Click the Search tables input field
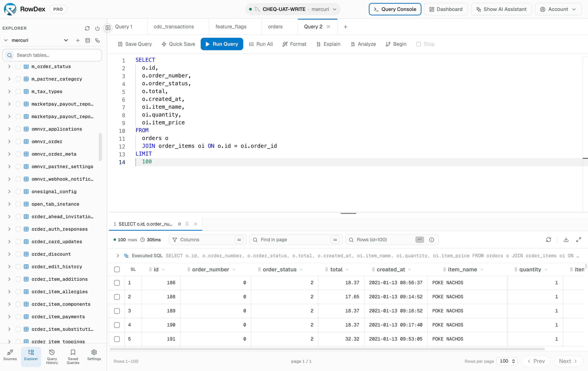Viewport: 588px width, 371px height. 52,55
